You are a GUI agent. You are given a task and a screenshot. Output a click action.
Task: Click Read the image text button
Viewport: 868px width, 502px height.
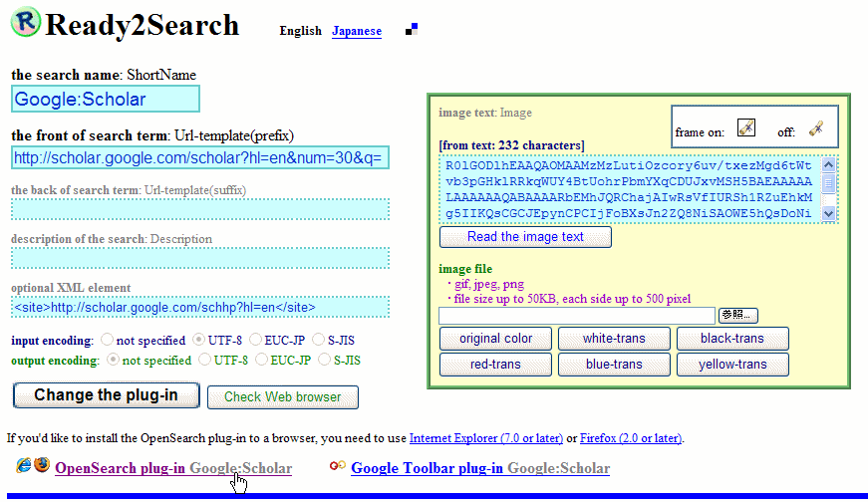[525, 237]
